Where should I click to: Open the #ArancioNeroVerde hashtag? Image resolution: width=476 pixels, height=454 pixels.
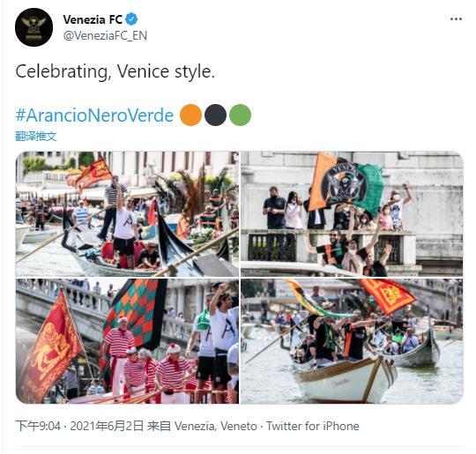coord(94,115)
